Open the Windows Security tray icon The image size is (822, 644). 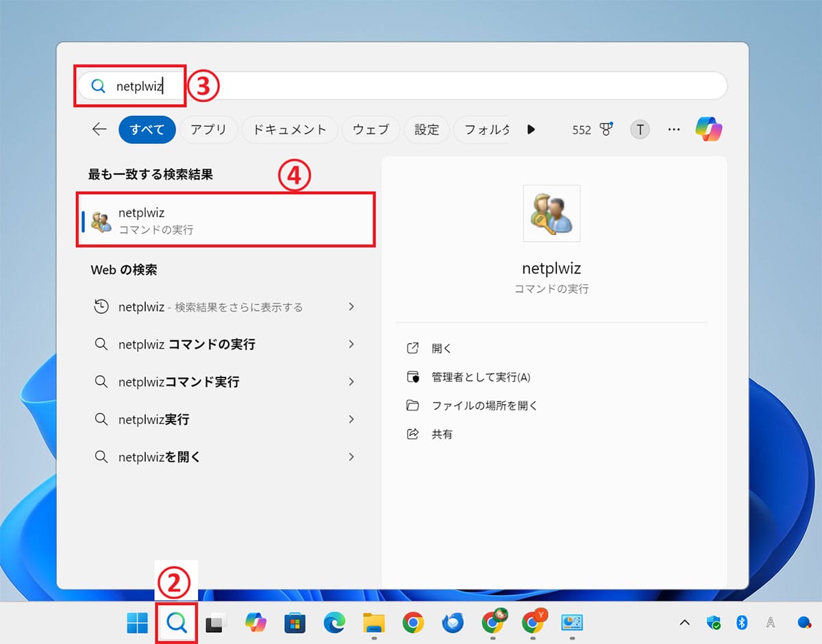point(713,622)
